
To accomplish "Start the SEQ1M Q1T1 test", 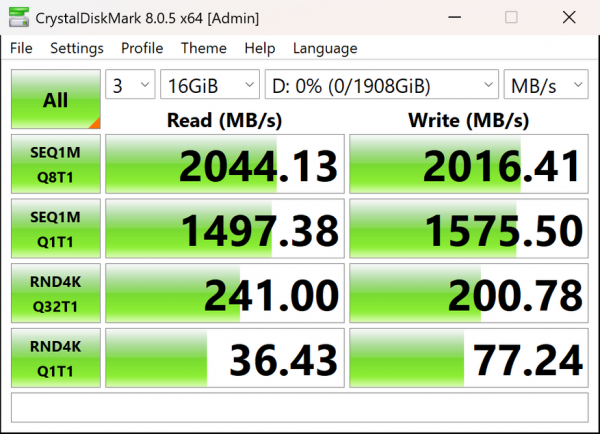I will click(x=56, y=228).
